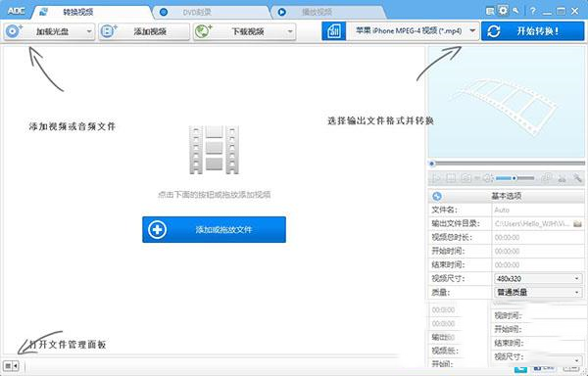Screen dimensions: 588x376
Task: Open the 苹果 iPhone MPEG-4 output format dropdown
Action: click(413, 31)
